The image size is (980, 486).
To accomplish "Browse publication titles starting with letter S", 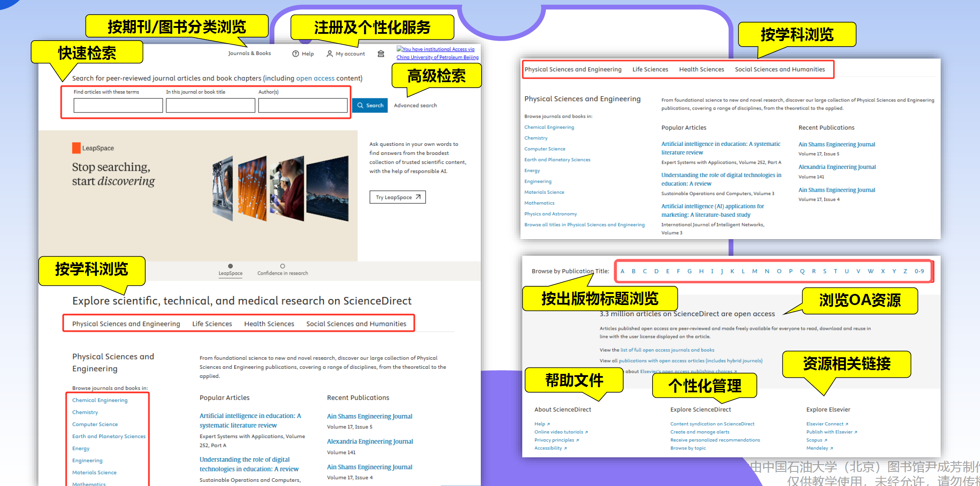I will [x=824, y=271].
